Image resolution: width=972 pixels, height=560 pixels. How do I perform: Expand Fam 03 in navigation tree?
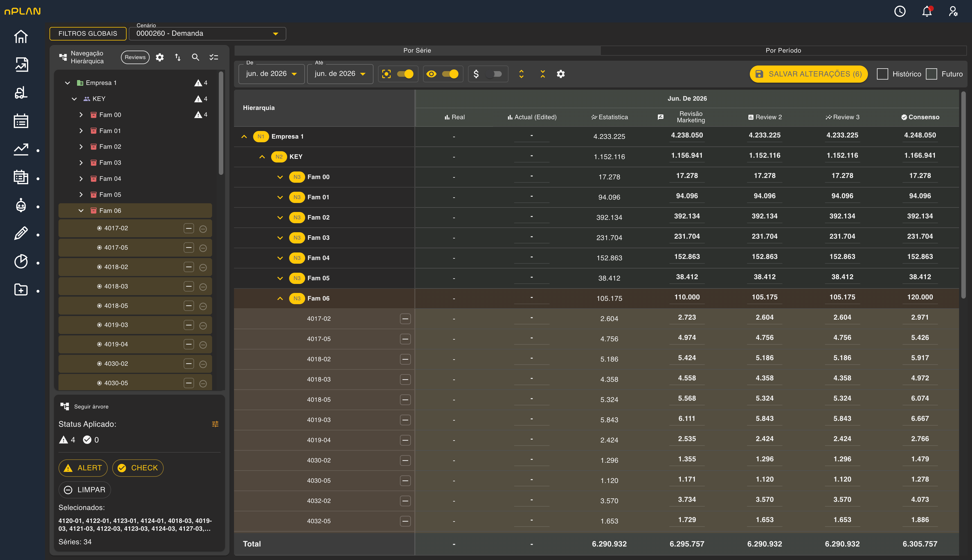[x=81, y=163]
